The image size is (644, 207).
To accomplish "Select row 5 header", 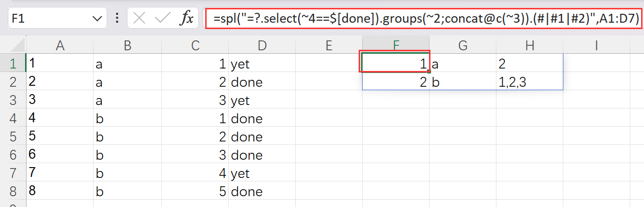I will pos(12,137).
